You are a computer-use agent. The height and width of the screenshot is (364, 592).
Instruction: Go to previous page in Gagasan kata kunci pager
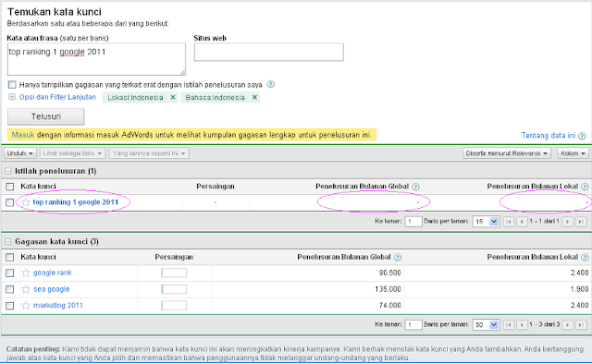(x=522, y=325)
